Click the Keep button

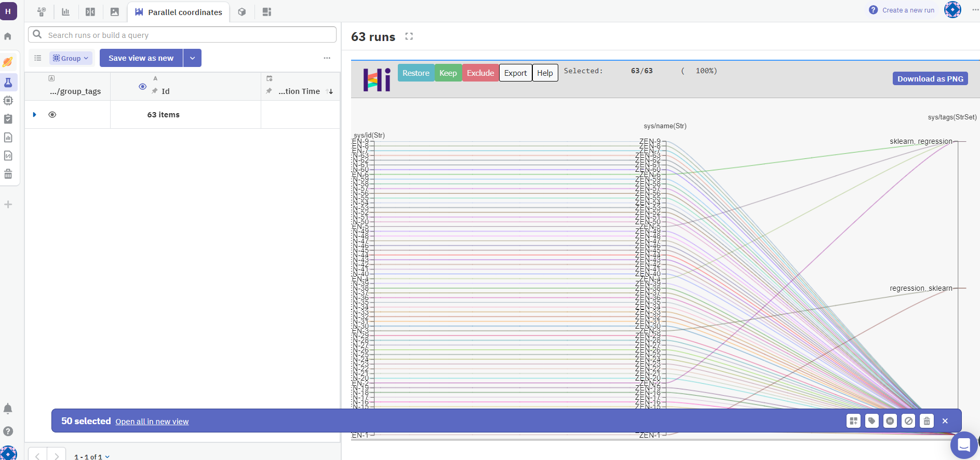click(x=448, y=73)
